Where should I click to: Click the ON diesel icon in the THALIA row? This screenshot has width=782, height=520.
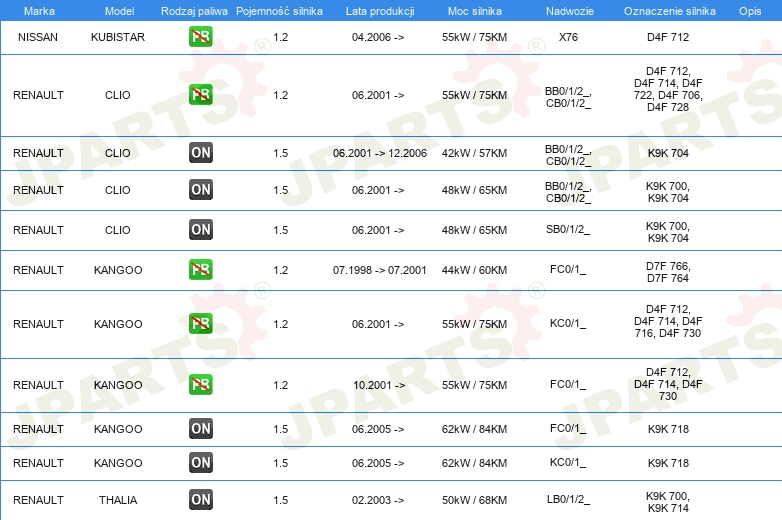tap(200, 500)
